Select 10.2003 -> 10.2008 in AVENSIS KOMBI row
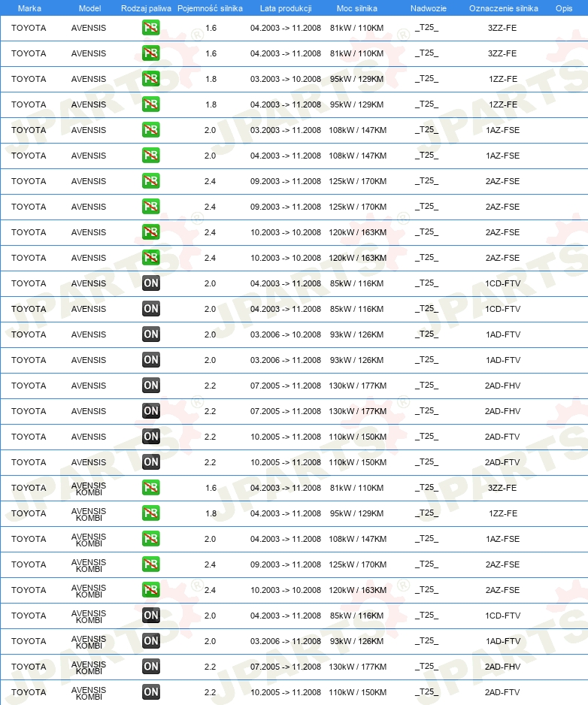The height and width of the screenshot is (705, 588). point(286,590)
